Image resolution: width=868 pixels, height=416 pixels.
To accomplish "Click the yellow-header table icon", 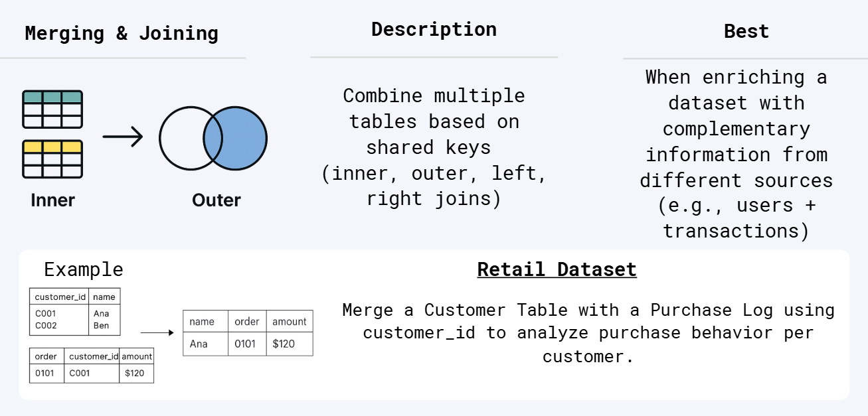I will pyautogui.click(x=52, y=159).
